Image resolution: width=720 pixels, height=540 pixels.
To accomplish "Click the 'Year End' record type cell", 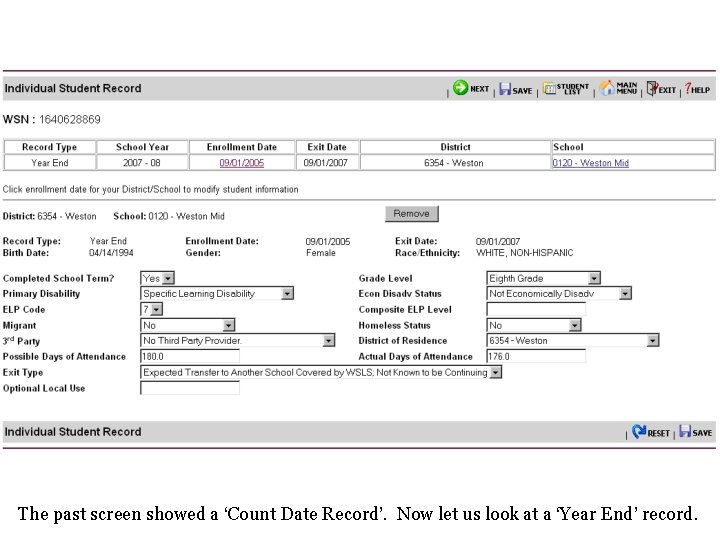I will coord(50,163).
